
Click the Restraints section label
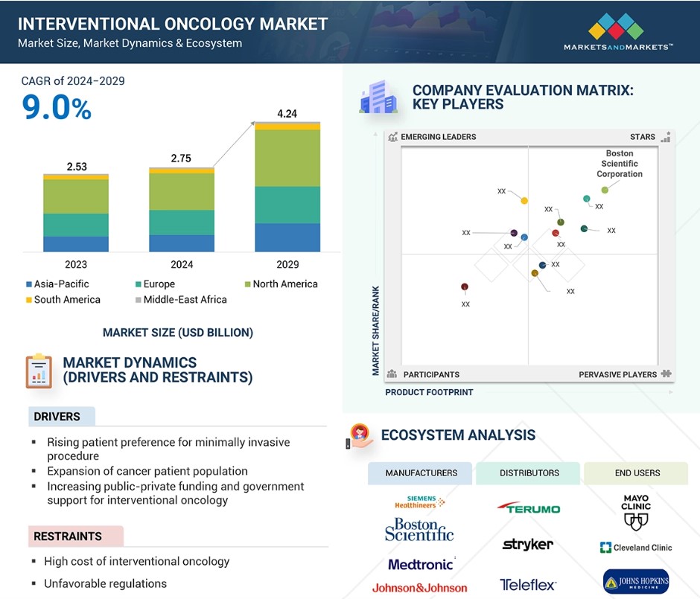pos(76,536)
